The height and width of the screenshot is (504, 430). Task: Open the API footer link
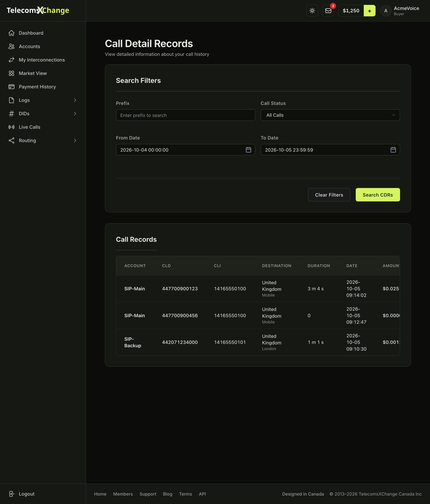point(202,494)
